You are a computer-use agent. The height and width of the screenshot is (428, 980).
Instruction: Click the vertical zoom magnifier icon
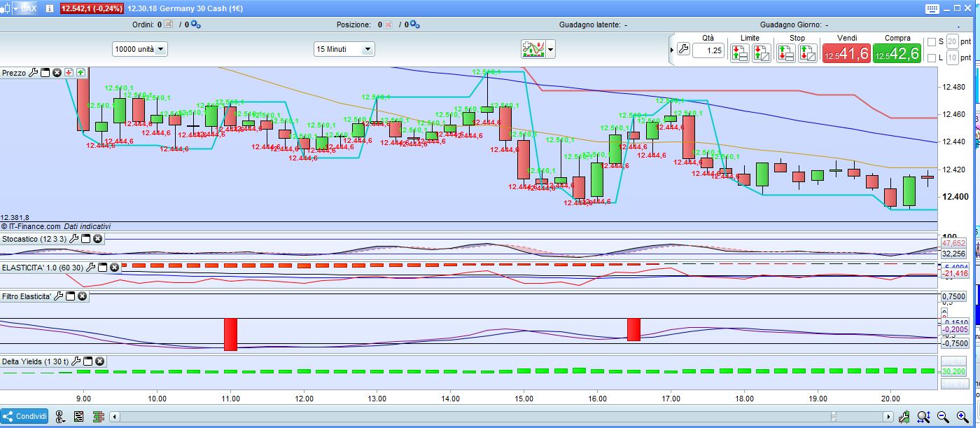924,417
